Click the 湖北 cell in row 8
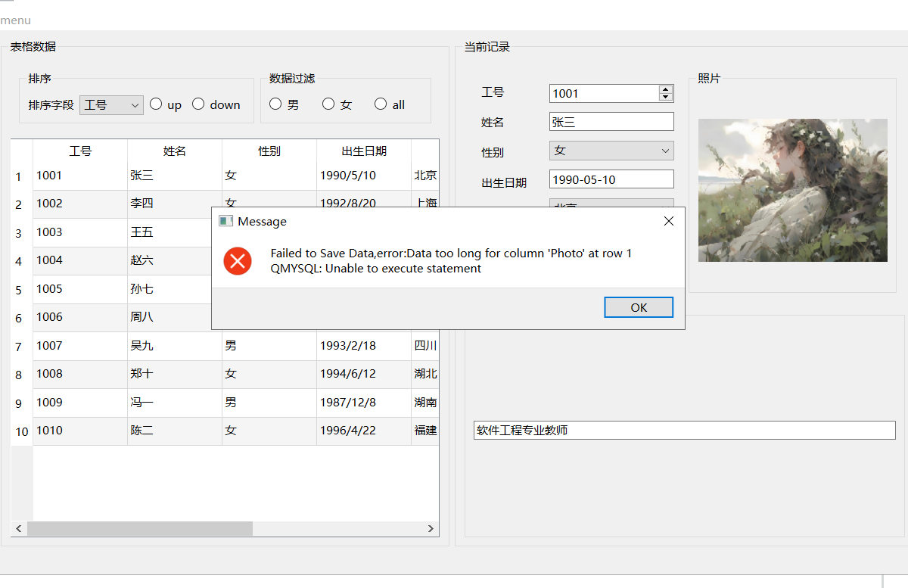This screenshot has width=908, height=588. [425, 374]
